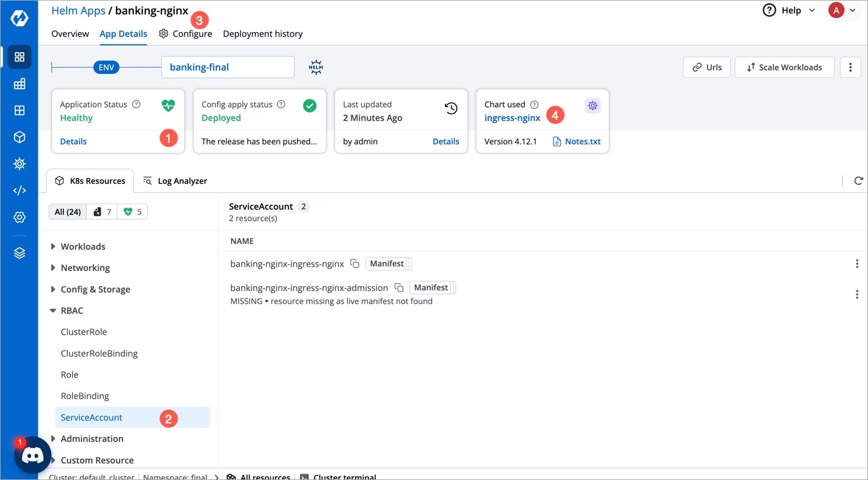Filter resources by All (24)
868x480 pixels.
tap(67, 212)
